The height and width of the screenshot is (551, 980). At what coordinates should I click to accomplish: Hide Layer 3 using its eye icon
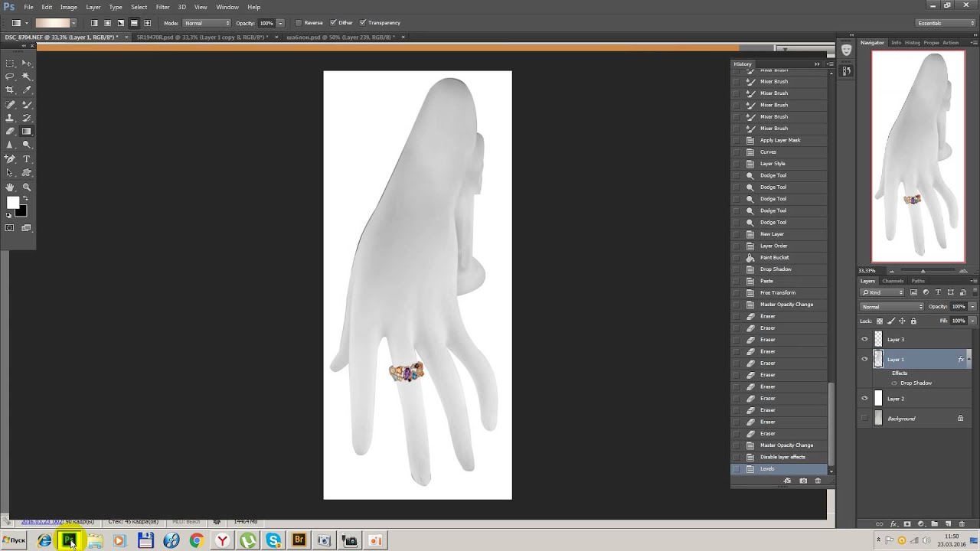[864, 339]
